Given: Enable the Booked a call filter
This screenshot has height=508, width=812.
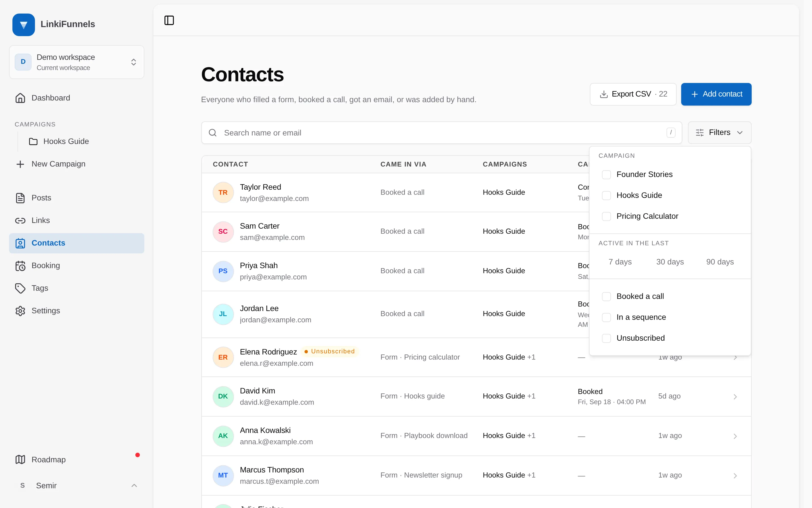Looking at the screenshot, I should click(x=606, y=297).
